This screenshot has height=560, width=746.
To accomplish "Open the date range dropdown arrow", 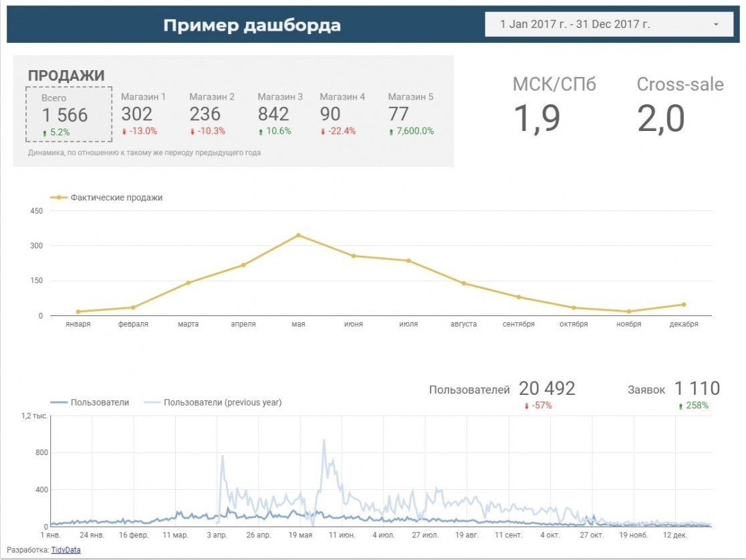I will (x=715, y=24).
